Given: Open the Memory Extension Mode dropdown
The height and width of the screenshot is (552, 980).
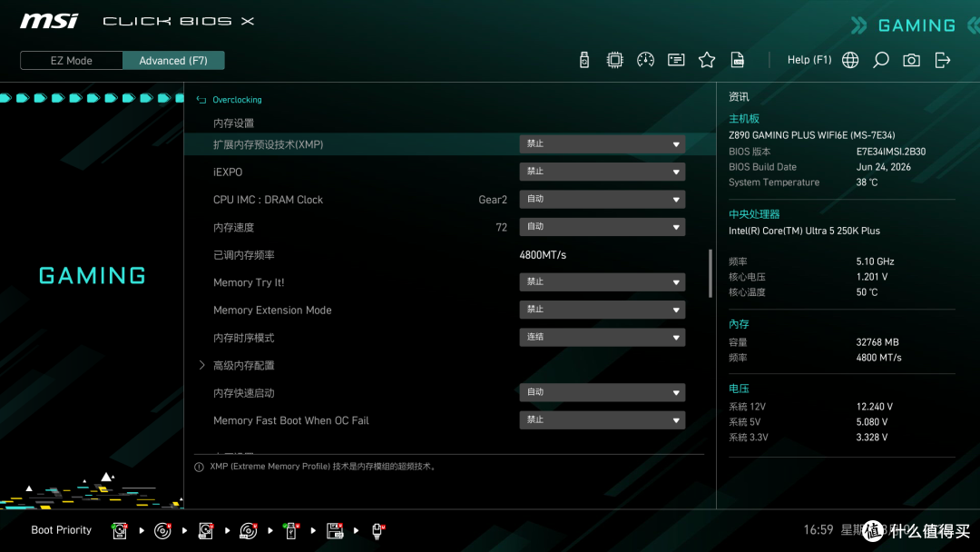Looking at the screenshot, I should coord(602,310).
